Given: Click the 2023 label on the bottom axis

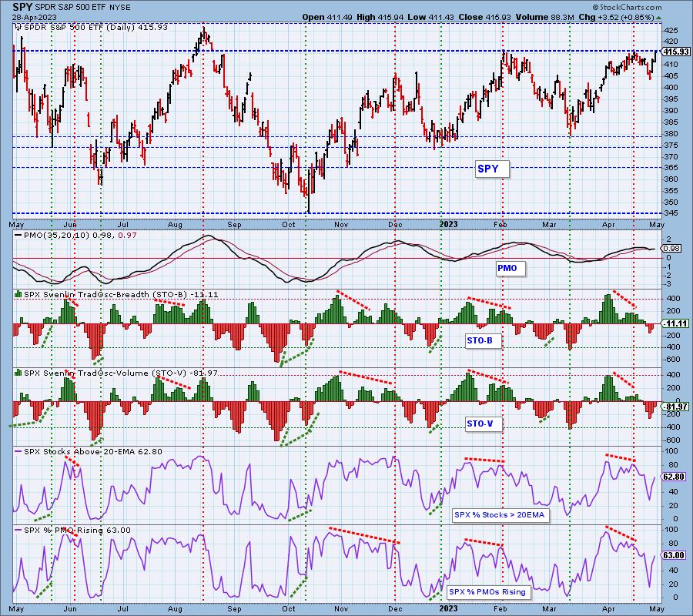Looking at the screenshot, I should (448, 609).
